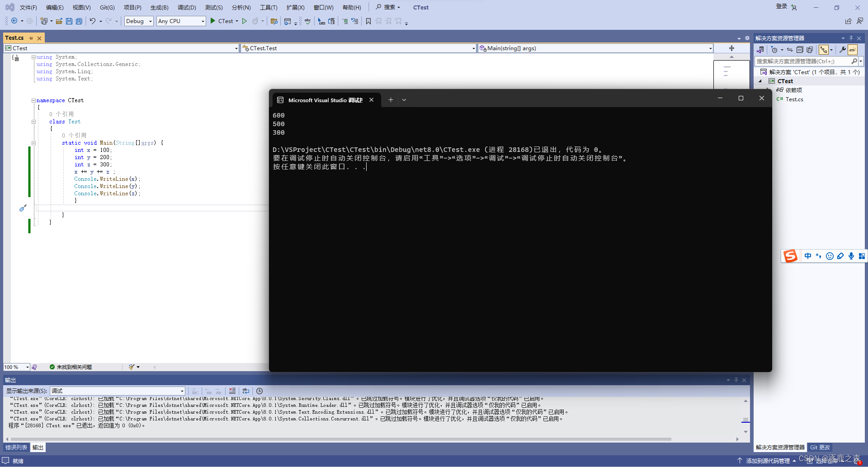Click the find in files folder icon
The width and height of the screenshot is (868, 467).
click(274, 21)
